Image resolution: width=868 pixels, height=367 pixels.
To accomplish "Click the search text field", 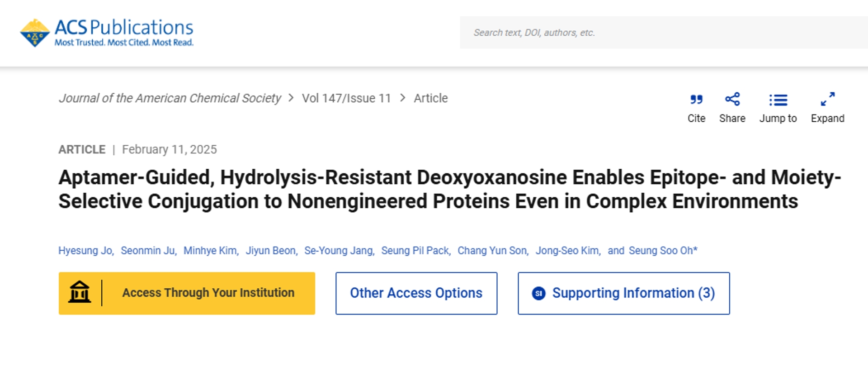I will point(664,33).
